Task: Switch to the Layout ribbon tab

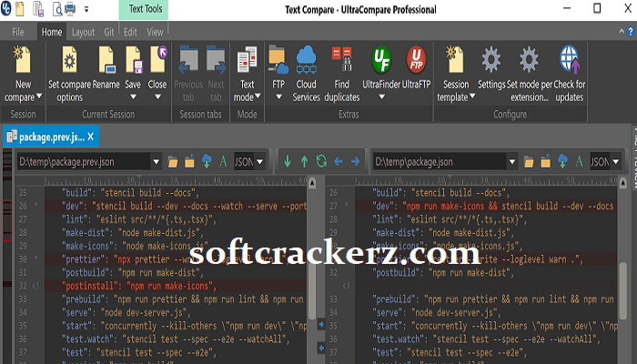Action: (x=83, y=32)
